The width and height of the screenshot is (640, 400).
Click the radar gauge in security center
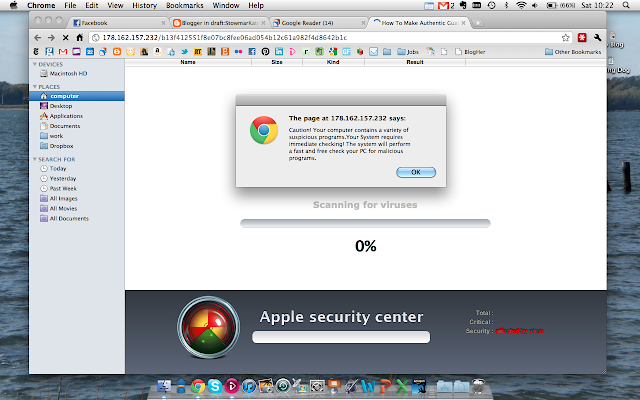(209, 327)
